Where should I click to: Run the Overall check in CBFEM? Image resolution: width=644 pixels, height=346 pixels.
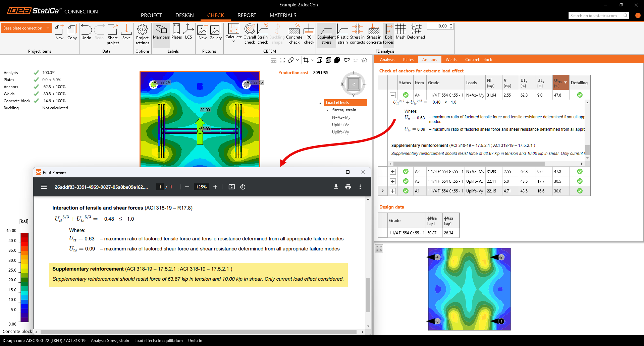250,34
